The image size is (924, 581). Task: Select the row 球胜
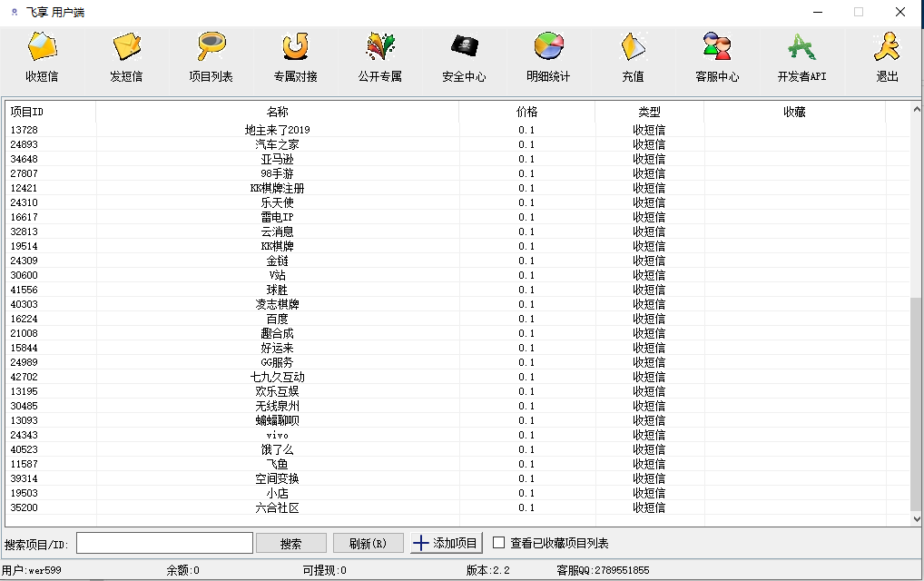[457, 290]
